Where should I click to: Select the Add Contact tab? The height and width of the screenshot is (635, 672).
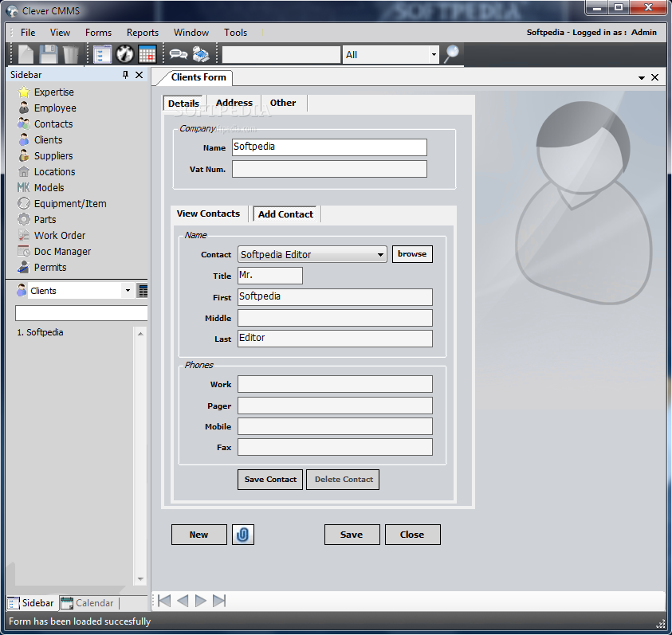285,214
